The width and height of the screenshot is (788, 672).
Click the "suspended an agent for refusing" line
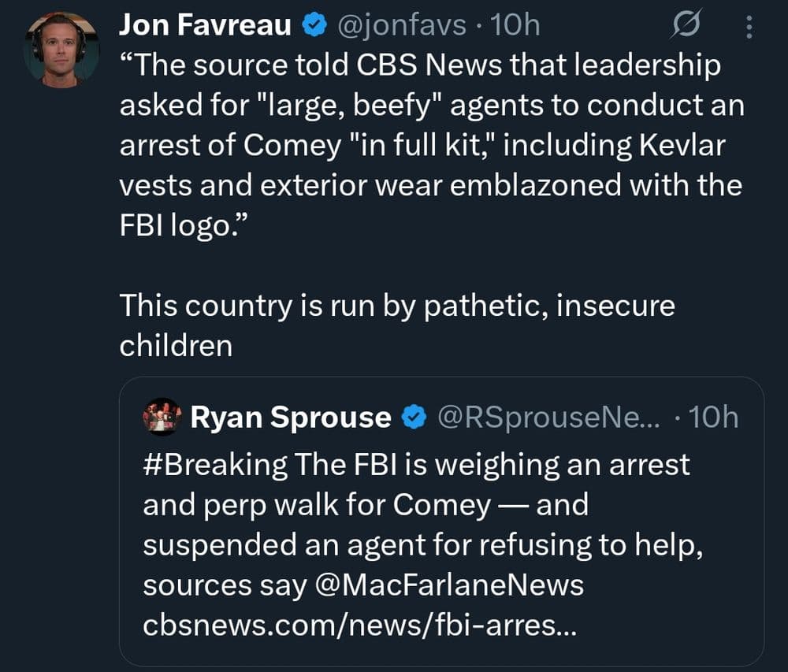pos(422,545)
